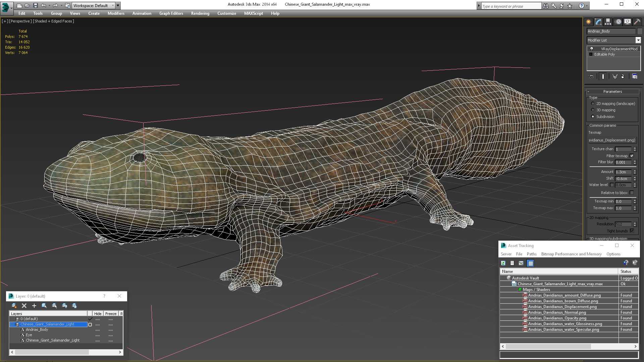This screenshot has height=362, width=644.
Task: Click Create New Layer icon in Layer dialog
Action: 14,306
